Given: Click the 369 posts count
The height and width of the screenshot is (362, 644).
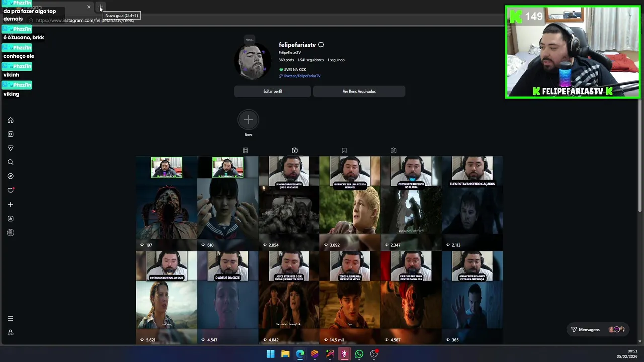Looking at the screenshot, I should (286, 60).
